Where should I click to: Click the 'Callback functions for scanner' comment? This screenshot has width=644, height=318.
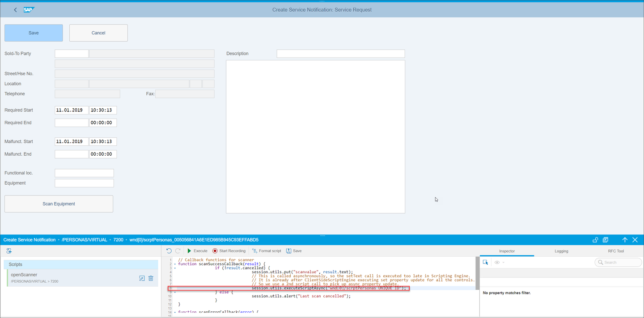(x=216, y=260)
